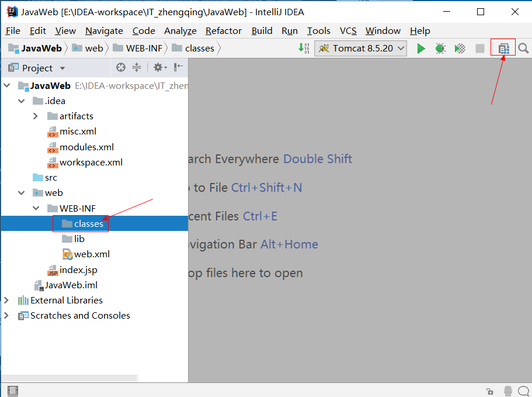Open the VCS menu
This screenshot has height=397, width=532.
[348, 31]
